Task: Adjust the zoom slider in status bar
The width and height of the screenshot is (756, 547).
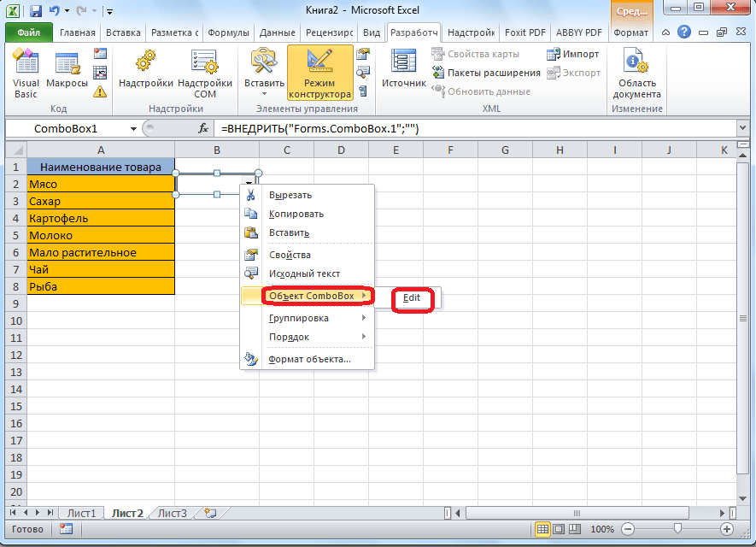Action: point(676,529)
